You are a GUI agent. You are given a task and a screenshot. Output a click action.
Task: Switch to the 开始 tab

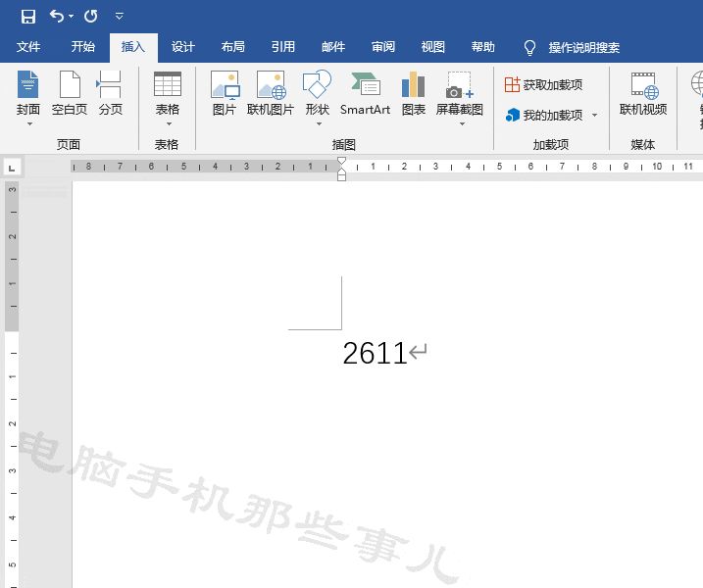[x=83, y=47]
